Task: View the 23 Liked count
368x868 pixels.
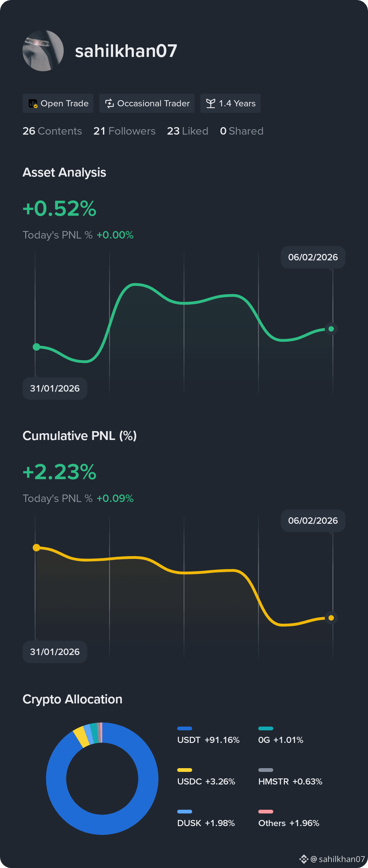Action: (187, 131)
